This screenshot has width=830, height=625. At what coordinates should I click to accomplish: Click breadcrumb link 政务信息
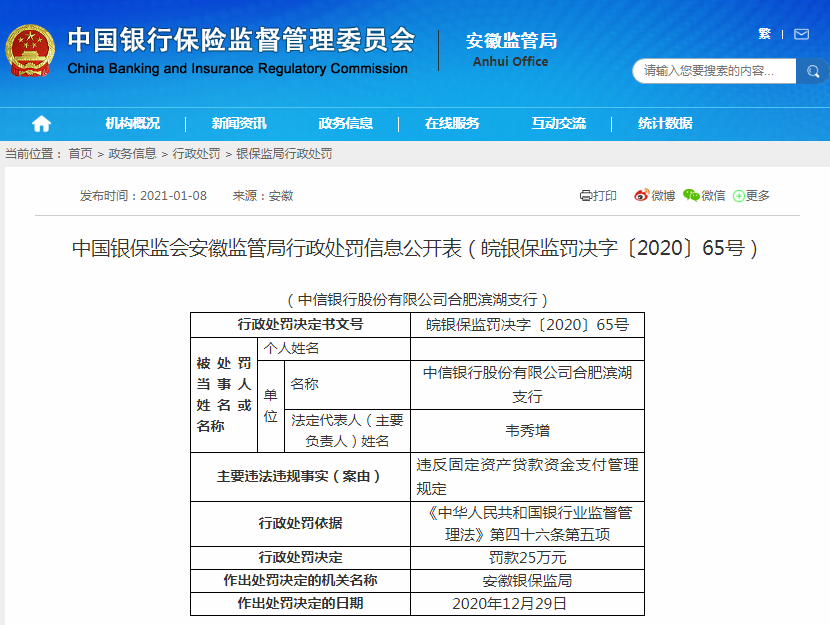coord(132,153)
